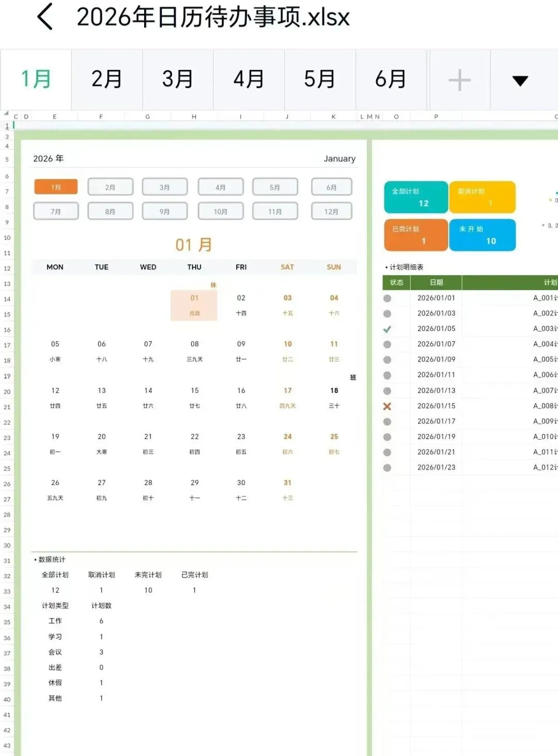The width and height of the screenshot is (558, 756).
Task: Click date cell 2026/01/23
Action: point(437,467)
